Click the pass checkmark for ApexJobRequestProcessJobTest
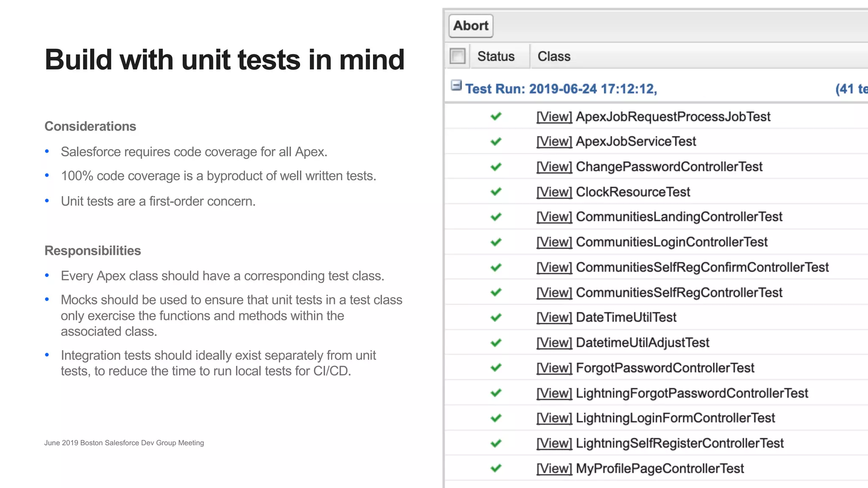Viewport: 868px width, 488px height. pyautogui.click(x=496, y=116)
